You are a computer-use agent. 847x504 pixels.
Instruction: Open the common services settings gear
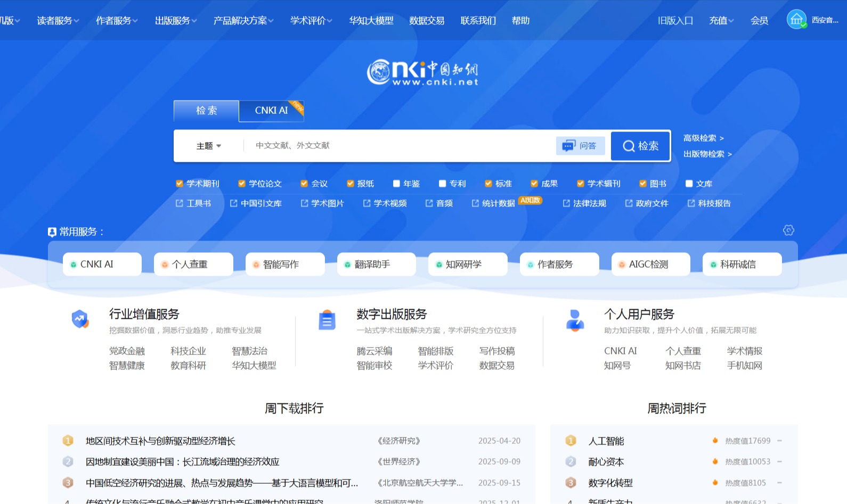(788, 230)
